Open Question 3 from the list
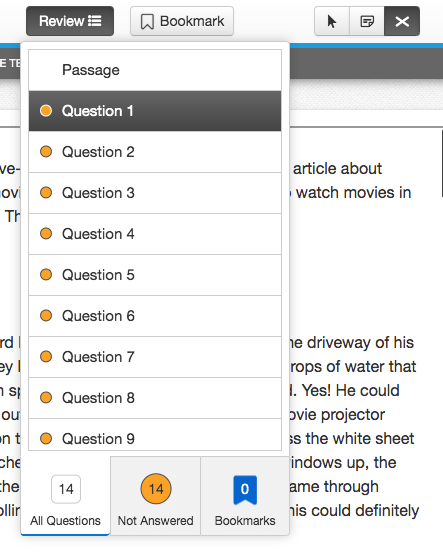This screenshot has width=443, height=557. [x=155, y=193]
